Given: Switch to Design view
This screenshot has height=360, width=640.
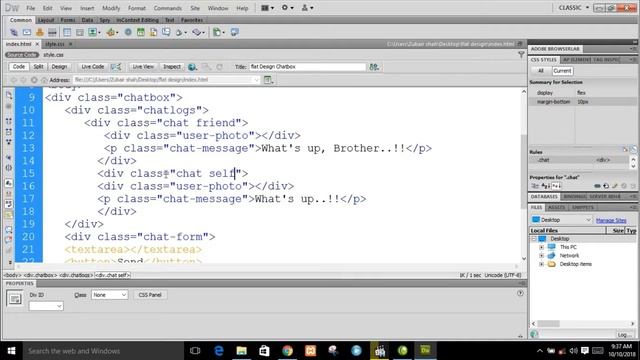Looking at the screenshot, I should coord(59,67).
